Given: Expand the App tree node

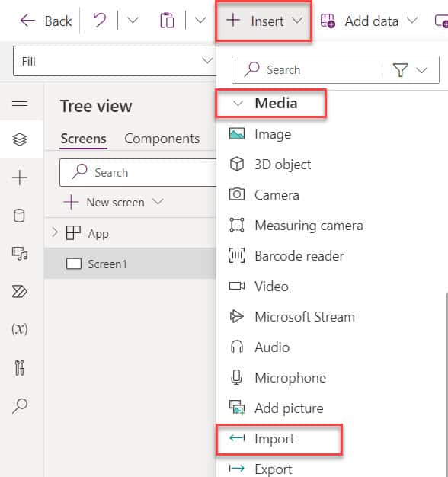Looking at the screenshot, I should (54, 232).
